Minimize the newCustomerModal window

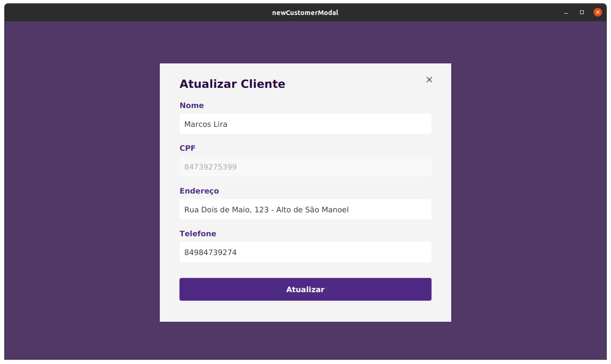coord(566,13)
